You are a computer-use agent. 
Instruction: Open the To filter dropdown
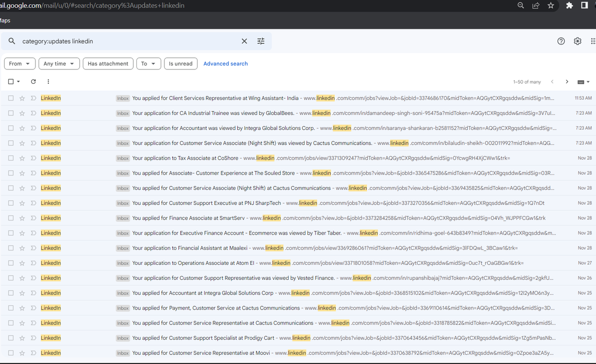pyautogui.click(x=149, y=64)
